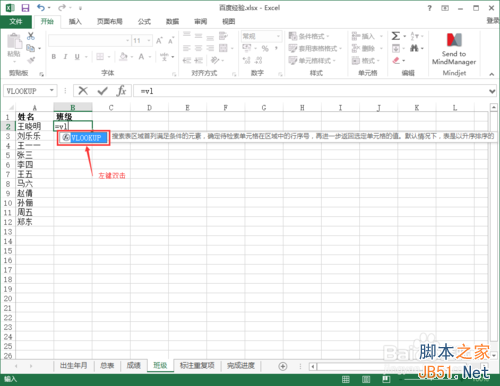The height and width of the screenshot is (386, 500).
Task: Switch to Formulas ribbon tab
Action: click(x=144, y=22)
